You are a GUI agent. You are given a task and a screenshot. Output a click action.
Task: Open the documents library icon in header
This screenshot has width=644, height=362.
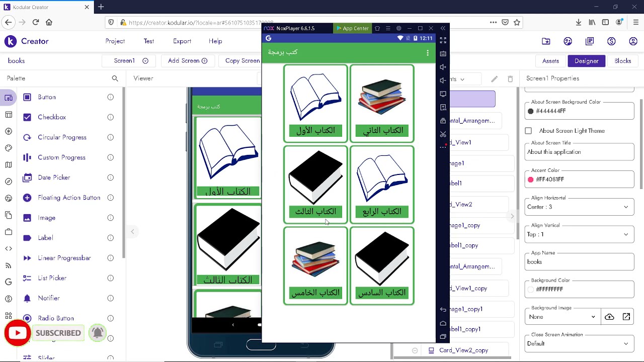pos(590,41)
